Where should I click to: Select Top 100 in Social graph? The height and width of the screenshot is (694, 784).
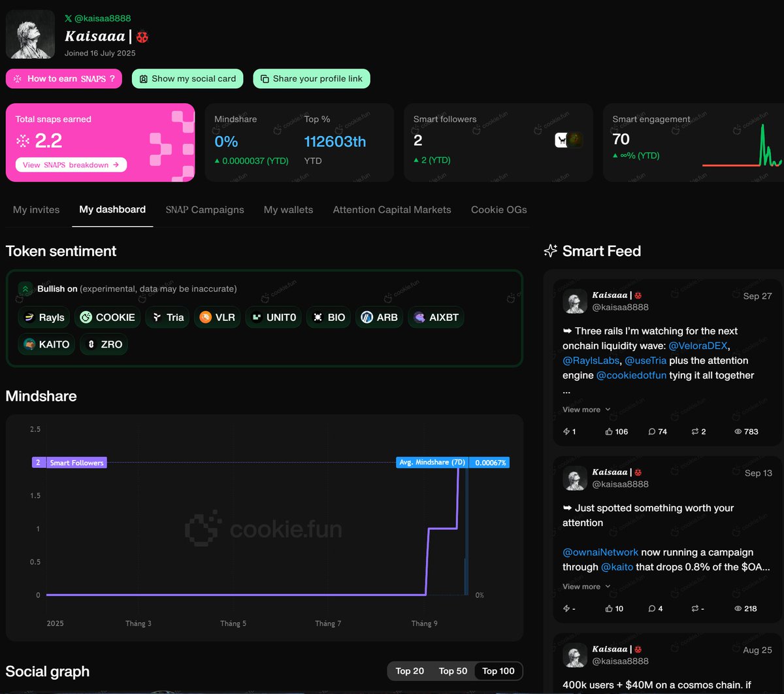(x=498, y=671)
